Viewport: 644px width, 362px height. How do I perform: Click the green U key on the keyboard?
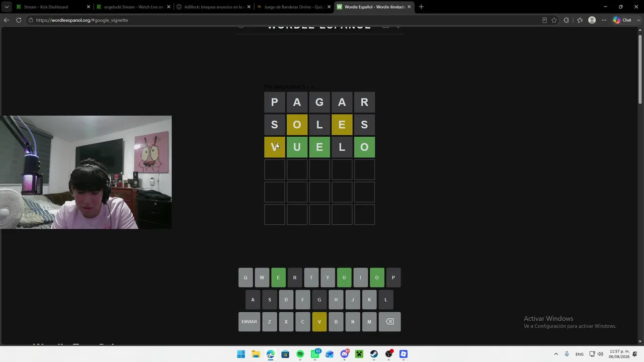[344, 278]
